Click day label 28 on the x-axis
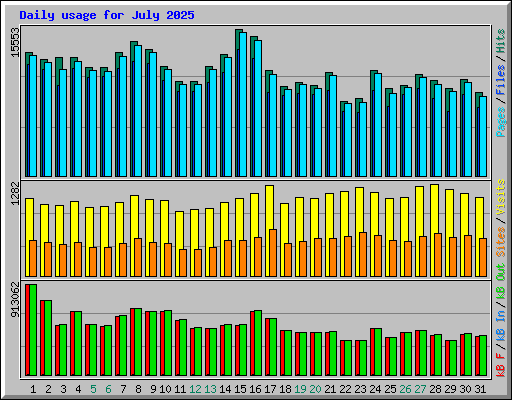The image size is (512, 400). click(435, 389)
